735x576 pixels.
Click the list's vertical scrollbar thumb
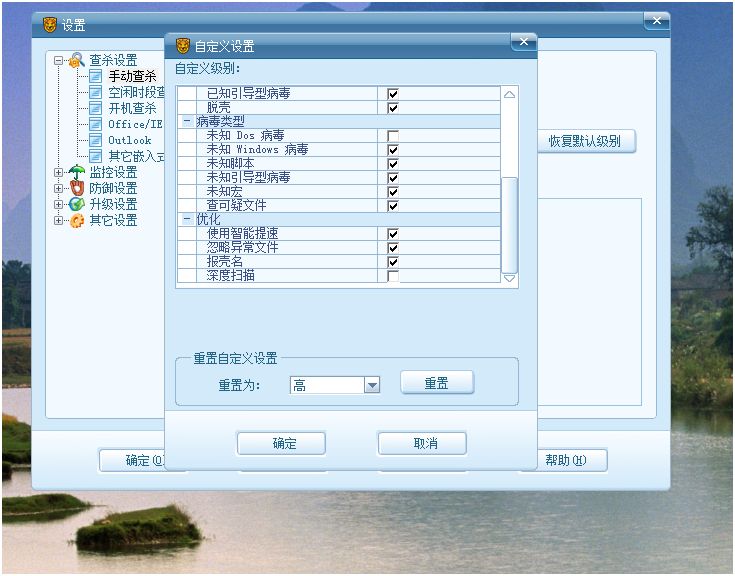[x=510, y=225]
